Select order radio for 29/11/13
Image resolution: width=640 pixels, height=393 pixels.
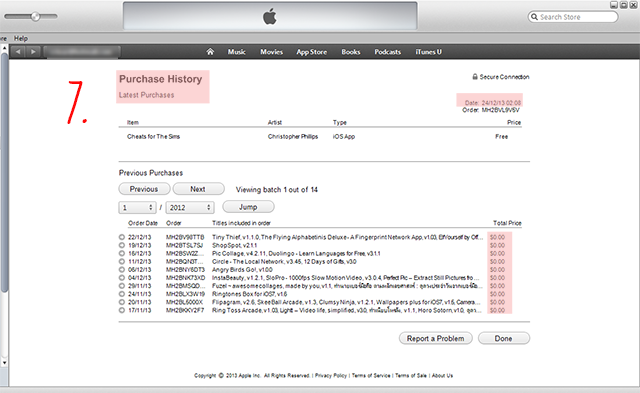[122, 286]
